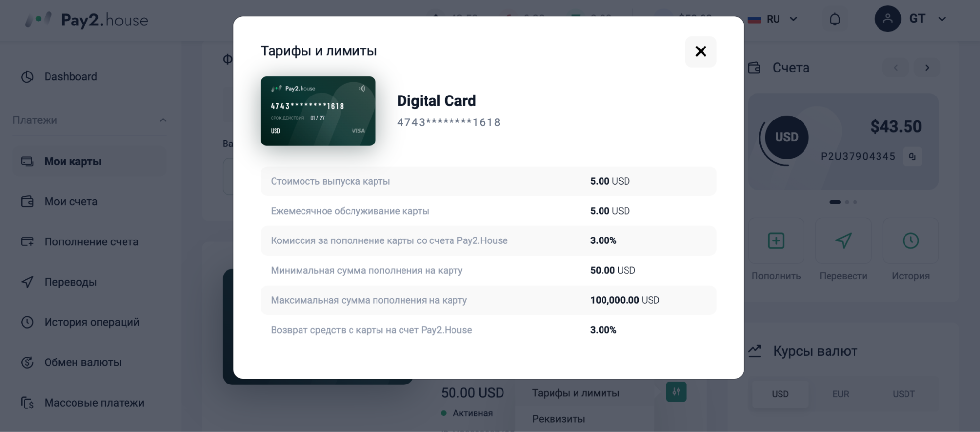This screenshot has height=432, width=980.
Task: Click the Счета wallet header icon
Action: [x=754, y=68]
